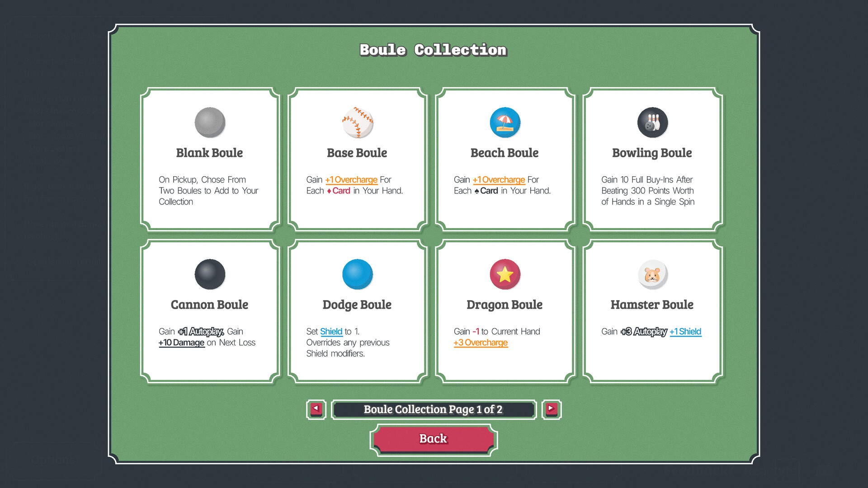Expand the +3 Overcharge link on Dragon Boule
The width and height of the screenshot is (868, 488).
480,343
